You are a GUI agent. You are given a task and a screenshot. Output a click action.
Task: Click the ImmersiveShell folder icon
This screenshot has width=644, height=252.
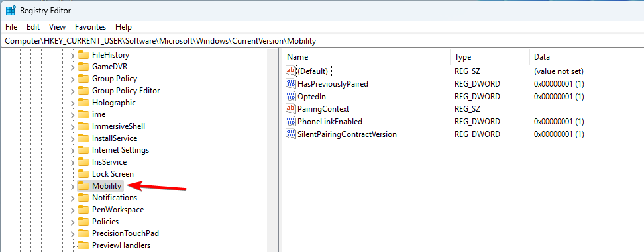tap(83, 126)
